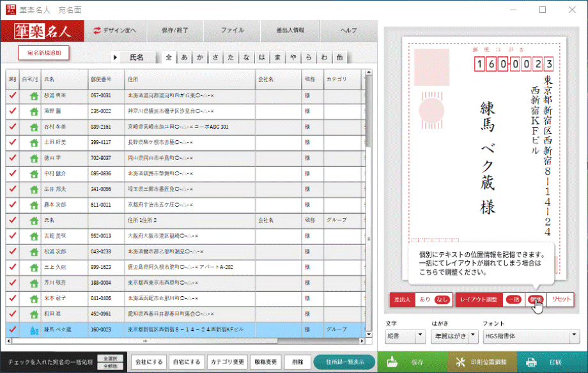The image size is (588, 373).
Task: Set 差出人 to あり
Action: pyautogui.click(x=425, y=299)
